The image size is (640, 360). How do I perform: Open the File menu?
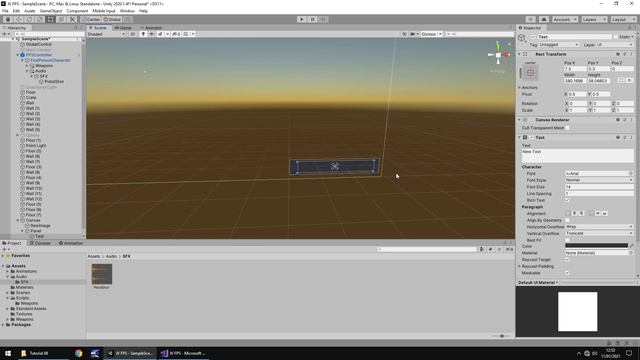(5, 11)
